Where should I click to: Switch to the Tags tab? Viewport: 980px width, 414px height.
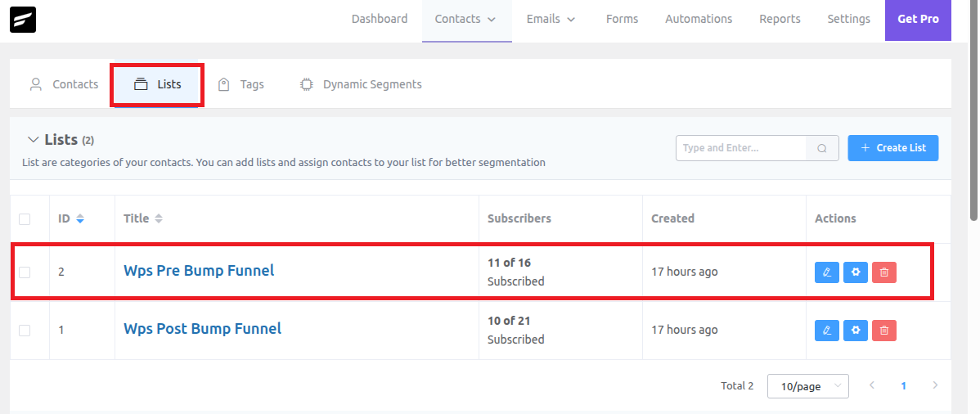(x=241, y=84)
